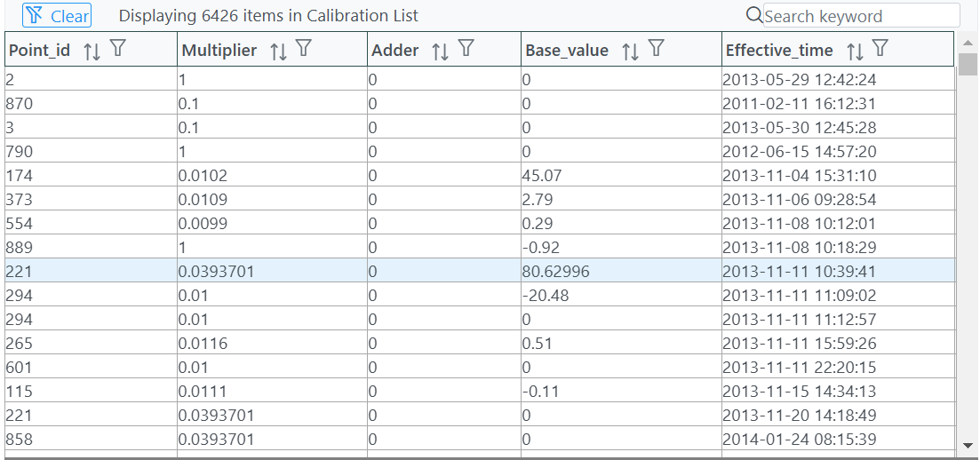This screenshot has width=980, height=460.
Task: Click scrollbar up arrow
Action: point(968,43)
